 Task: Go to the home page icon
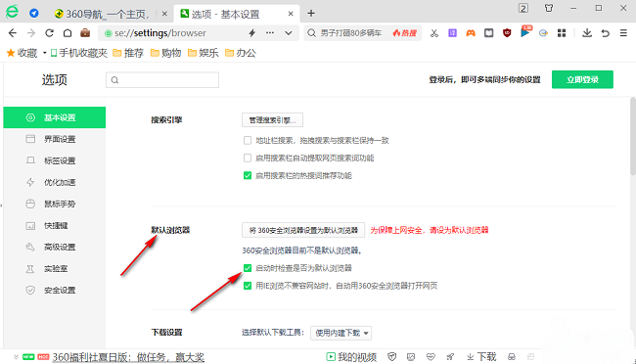pos(68,33)
